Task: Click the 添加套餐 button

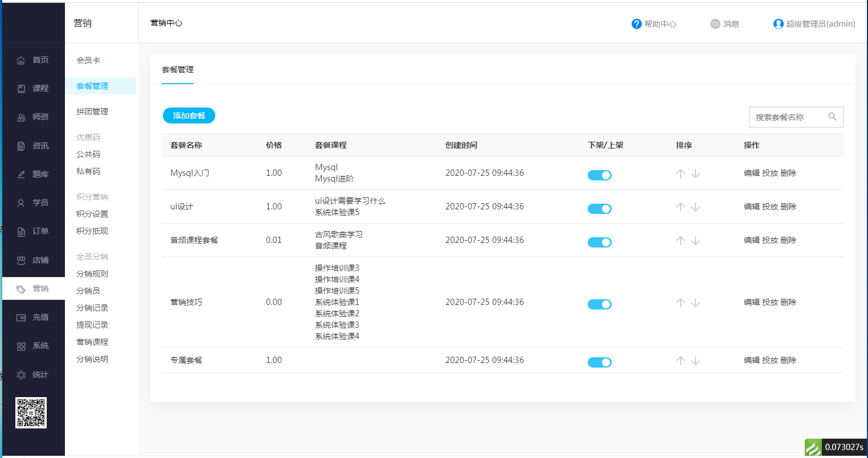Action: 189,115
